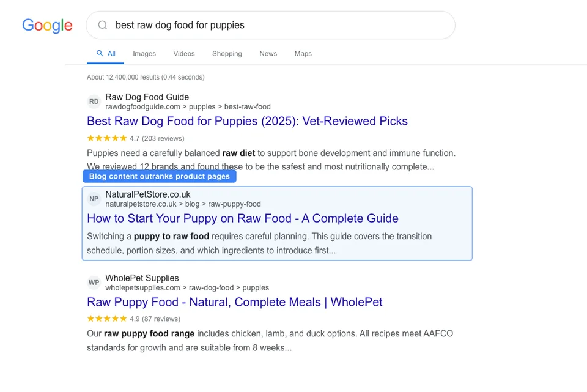This screenshot has width=587, height=392.
Task: Click the Google logo
Action: click(x=47, y=25)
